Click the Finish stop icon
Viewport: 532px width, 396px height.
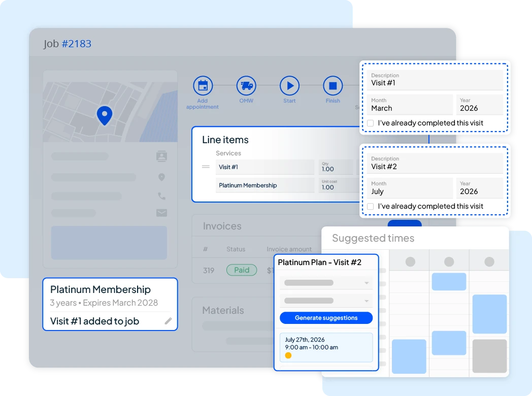[333, 86]
